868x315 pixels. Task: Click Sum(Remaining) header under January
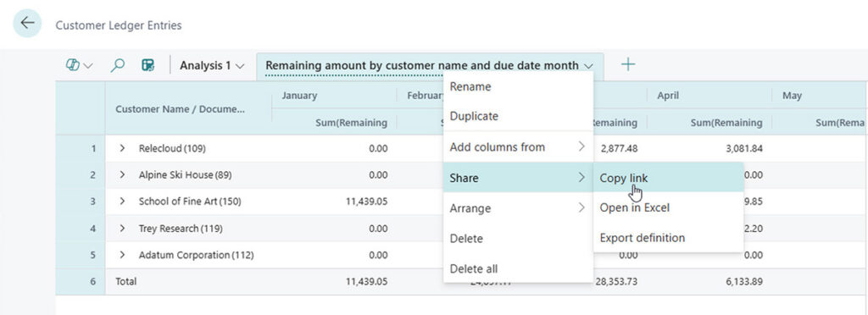pyautogui.click(x=334, y=123)
